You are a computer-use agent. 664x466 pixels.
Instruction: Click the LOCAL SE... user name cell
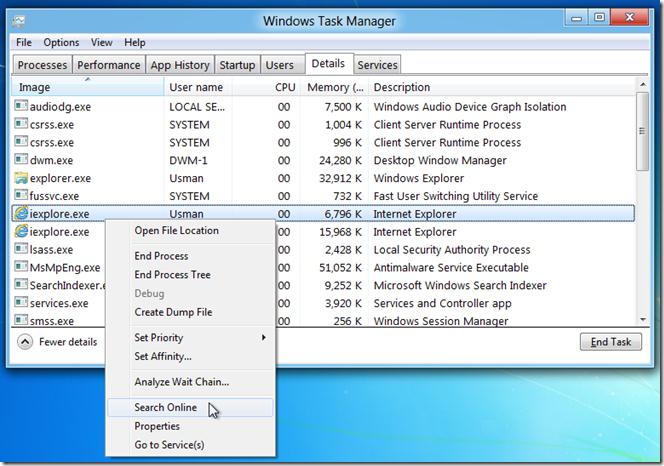[197, 107]
